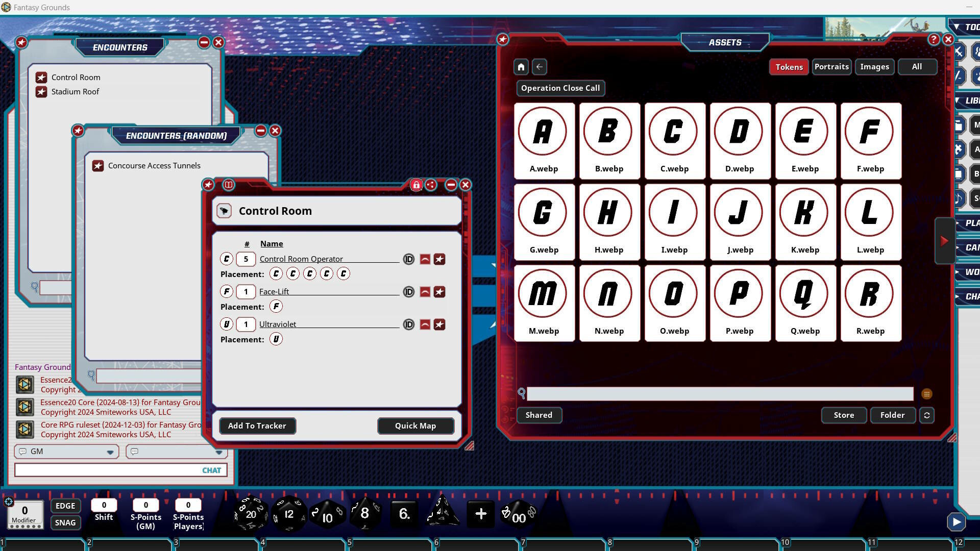Pin the Encounters window using its star icon
This screenshot has height=551, width=980.
21,42
